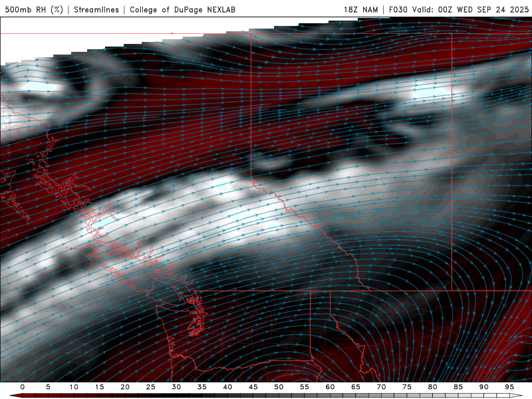
Task: Select the '70' label on the color scale
Action: coord(381,387)
